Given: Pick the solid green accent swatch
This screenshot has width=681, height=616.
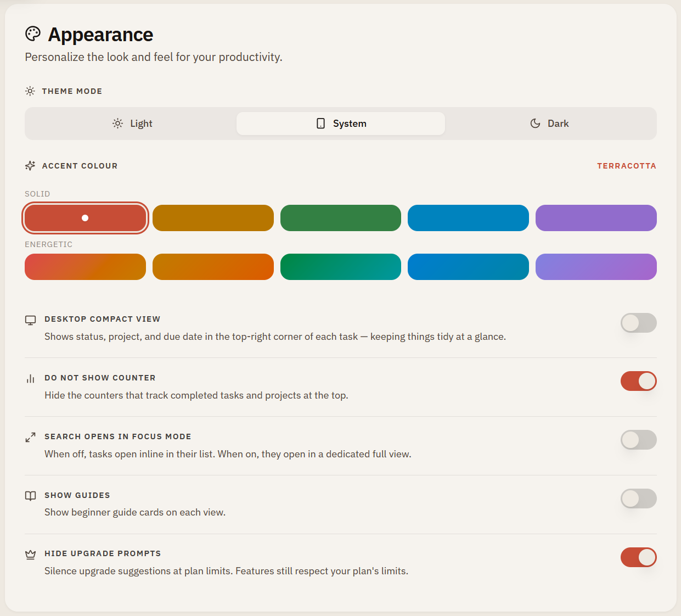Looking at the screenshot, I should click(x=341, y=218).
